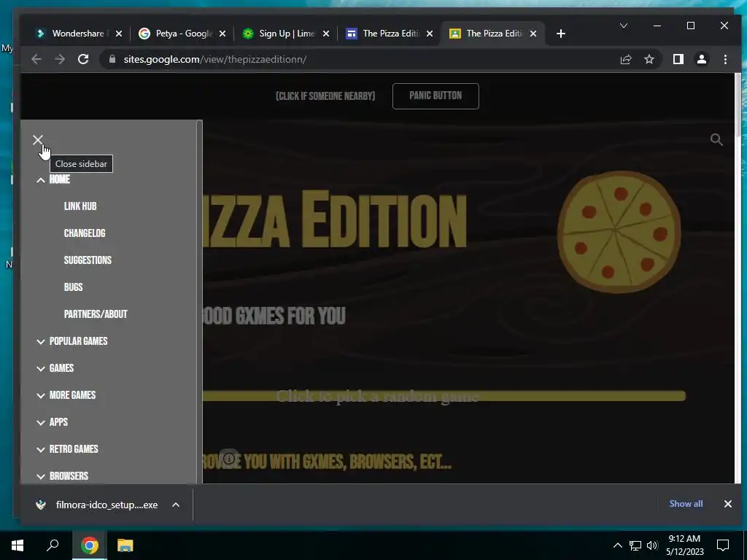Open the taskbar clock and date
Viewport: 747px width, 560px height.
[x=684, y=545]
